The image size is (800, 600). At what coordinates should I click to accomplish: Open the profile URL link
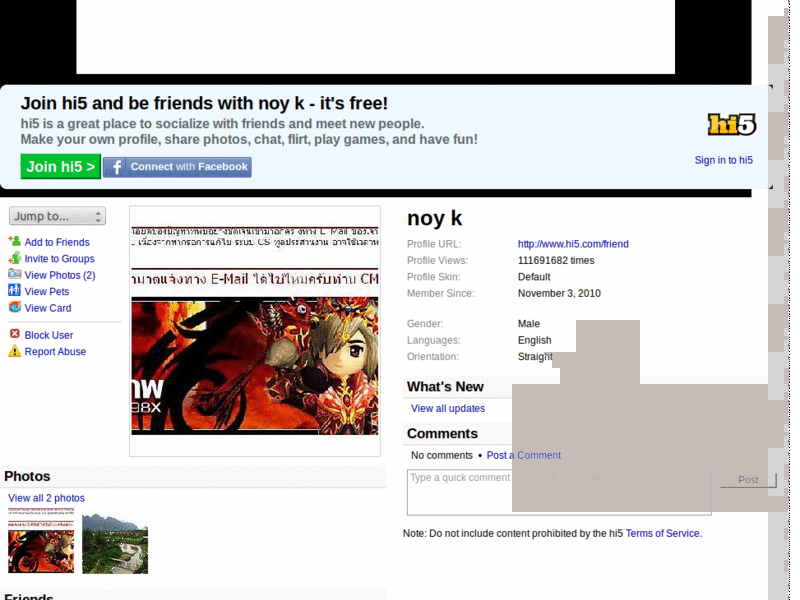tap(573, 244)
